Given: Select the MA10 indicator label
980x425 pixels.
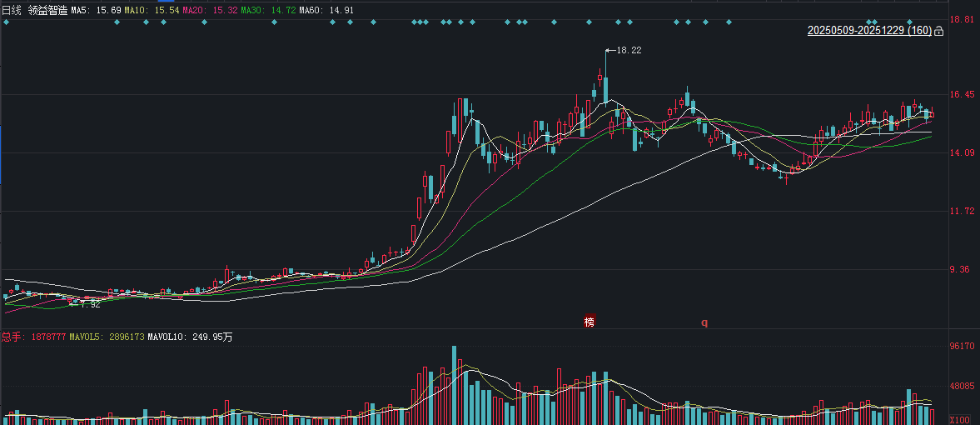Looking at the screenshot, I should [151, 9].
